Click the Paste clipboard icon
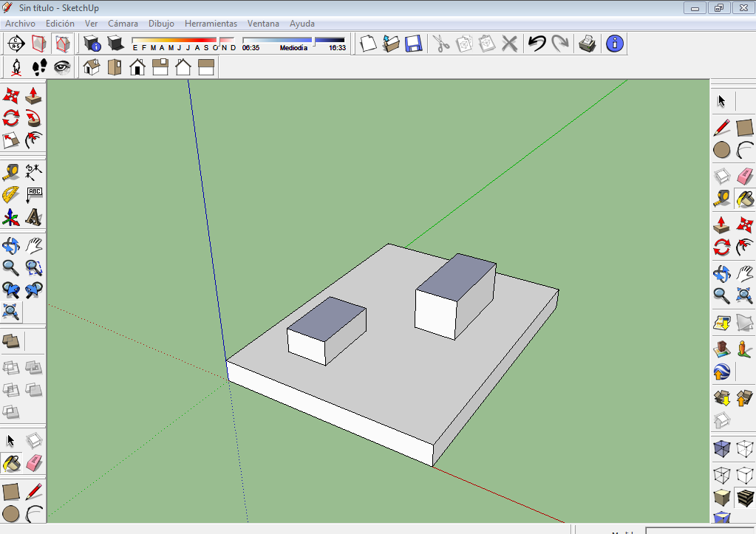 (x=487, y=44)
